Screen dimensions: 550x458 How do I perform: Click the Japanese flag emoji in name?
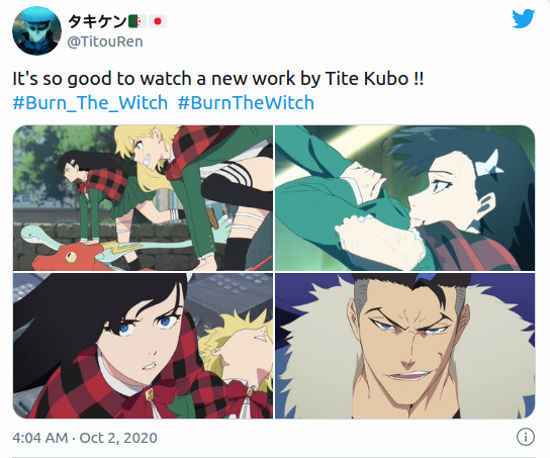(x=157, y=22)
